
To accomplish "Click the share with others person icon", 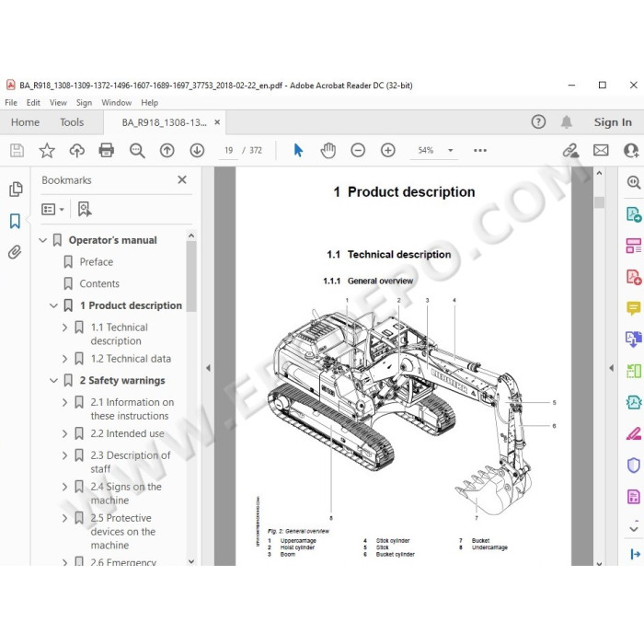I will (631, 150).
